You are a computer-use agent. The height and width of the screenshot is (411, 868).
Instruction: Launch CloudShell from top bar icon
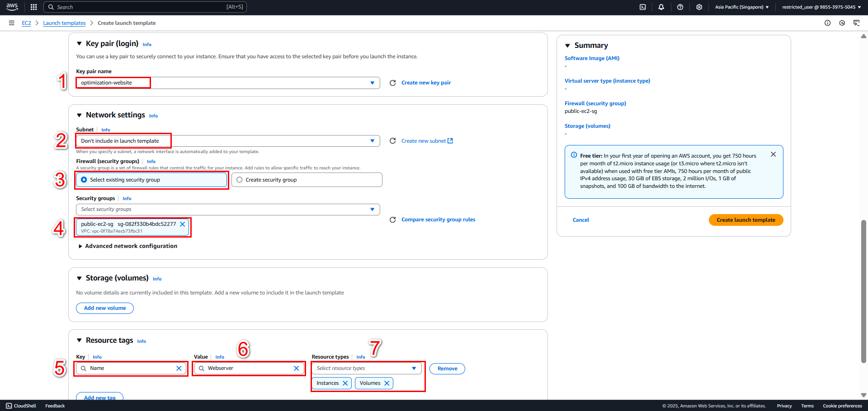coord(642,7)
